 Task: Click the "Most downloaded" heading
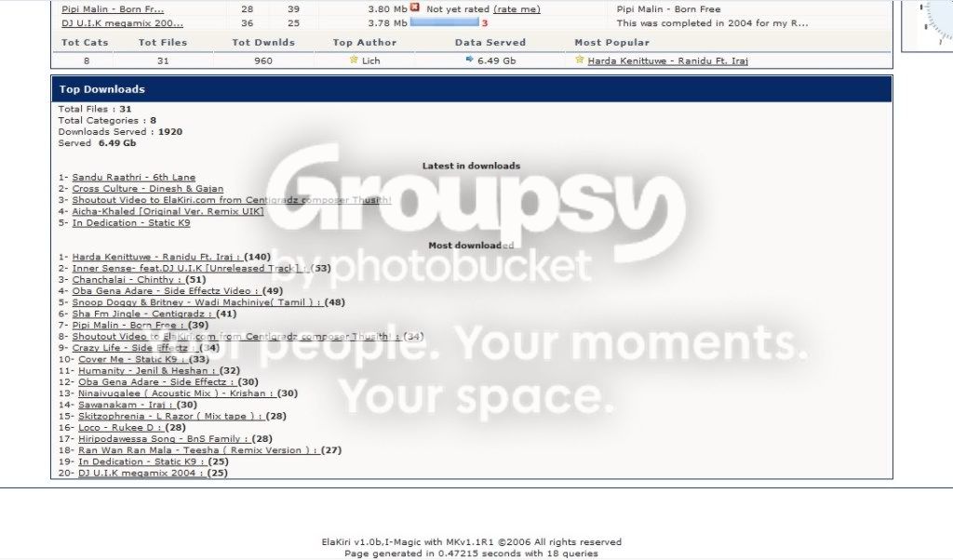[x=471, y=246]
